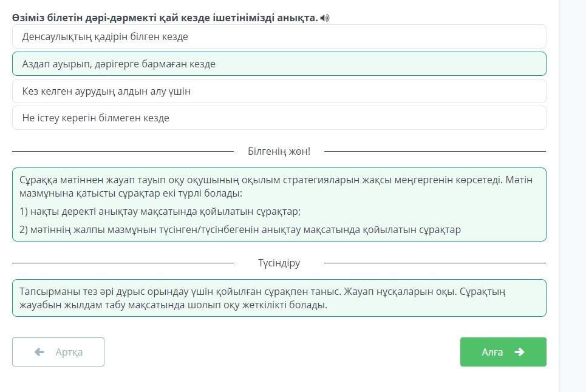Screen dimensions: 586x392
Task: Play the question audio speaker icon
Action: 325,18
